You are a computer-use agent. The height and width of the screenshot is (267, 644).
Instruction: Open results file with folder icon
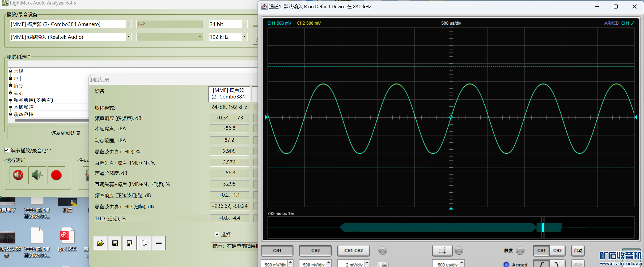[x=100, y=243]
